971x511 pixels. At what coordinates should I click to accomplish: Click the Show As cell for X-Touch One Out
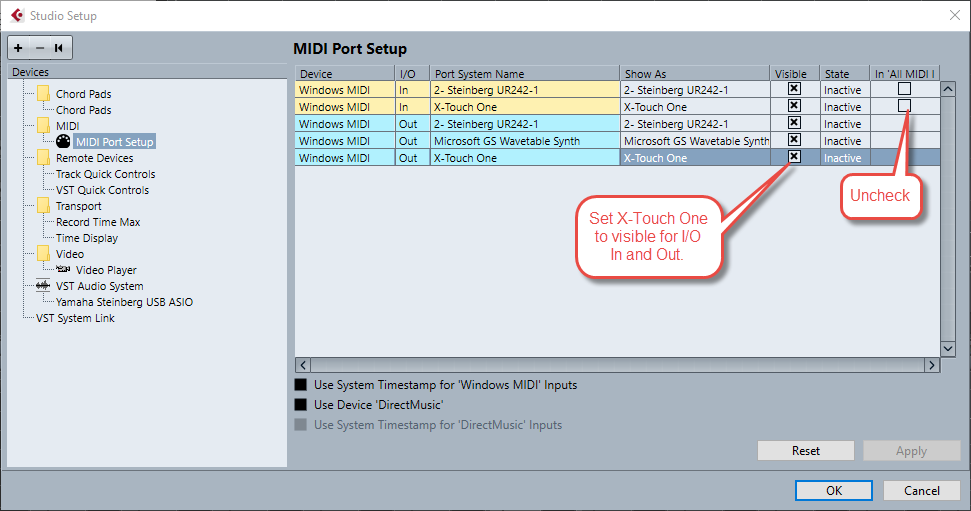[x=695, y=158]
